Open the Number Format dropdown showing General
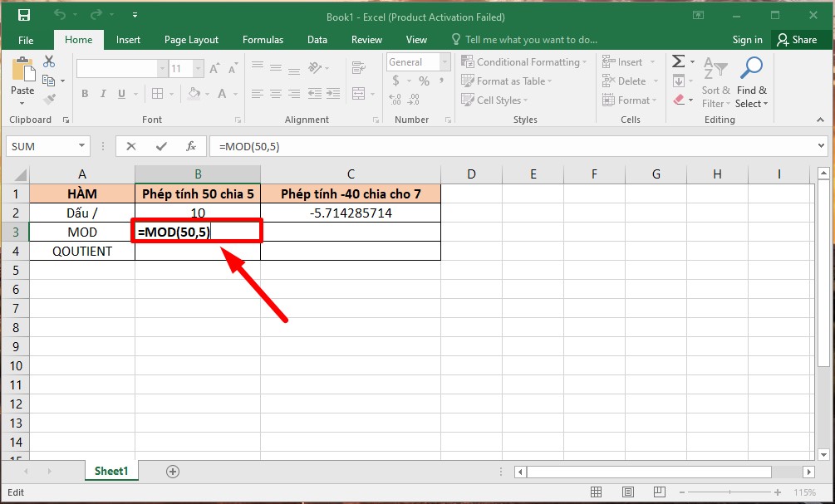Viewport: 835px width, 504px height. click(445, 61)
